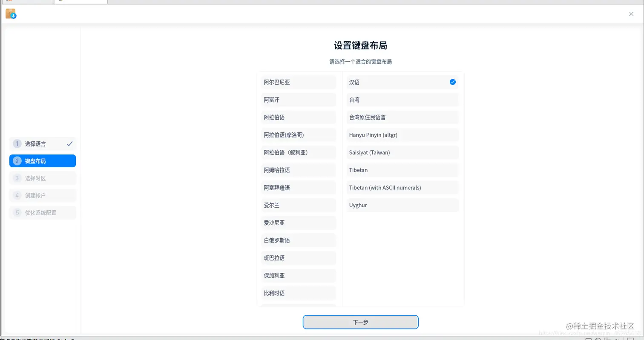Select 阿拉伯语 in the language list

pyautogui.click(x=298, y=117)
